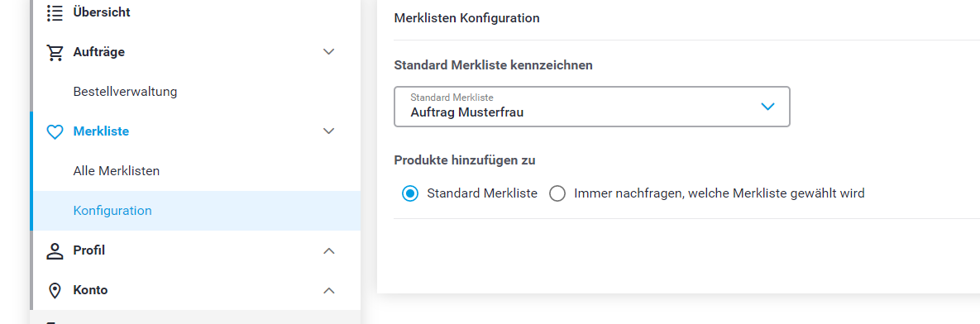Collapse the Aufträge section chevron
Image resolution: width=980 pixels, height=324 pixels.
[x=329, y=52]
